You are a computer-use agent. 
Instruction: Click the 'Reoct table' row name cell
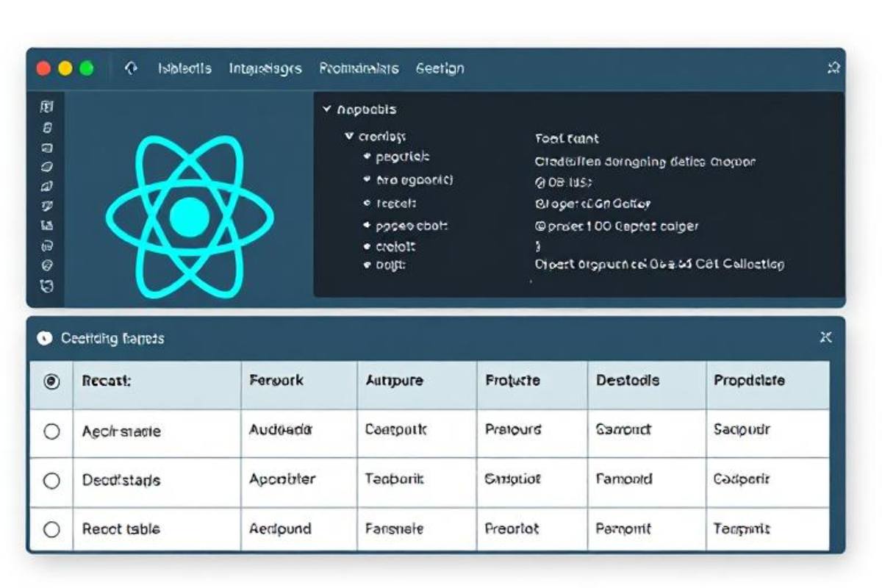157,529
